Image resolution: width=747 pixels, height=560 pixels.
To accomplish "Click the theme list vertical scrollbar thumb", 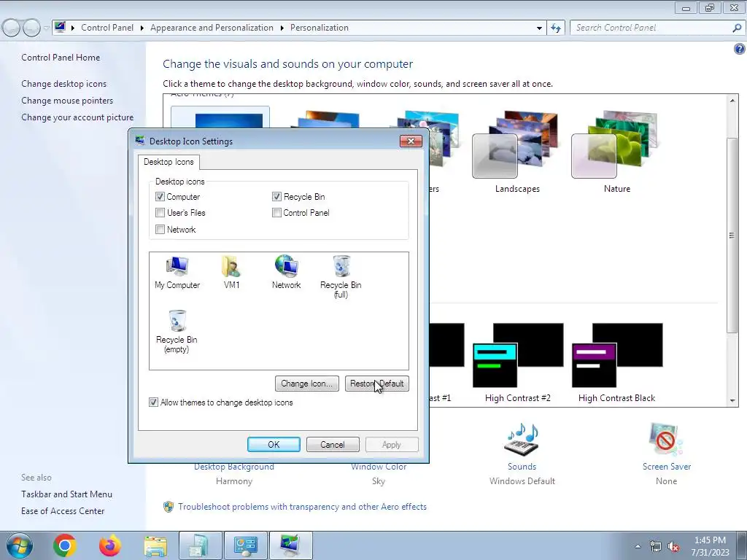I will pos(732,236).
